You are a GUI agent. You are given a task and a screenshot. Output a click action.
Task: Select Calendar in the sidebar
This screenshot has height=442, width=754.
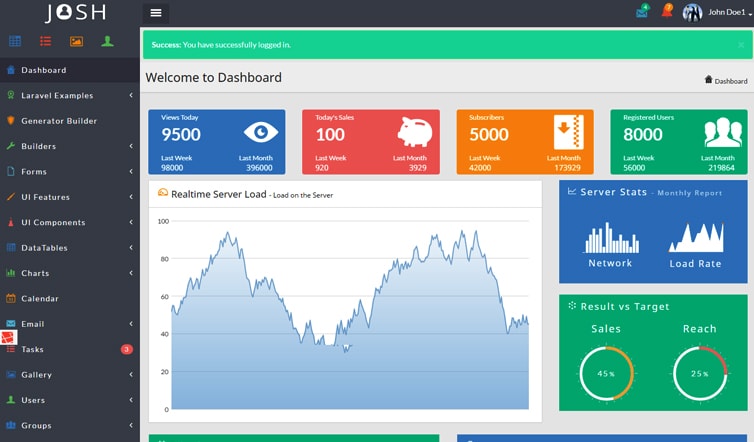point(40,298)
